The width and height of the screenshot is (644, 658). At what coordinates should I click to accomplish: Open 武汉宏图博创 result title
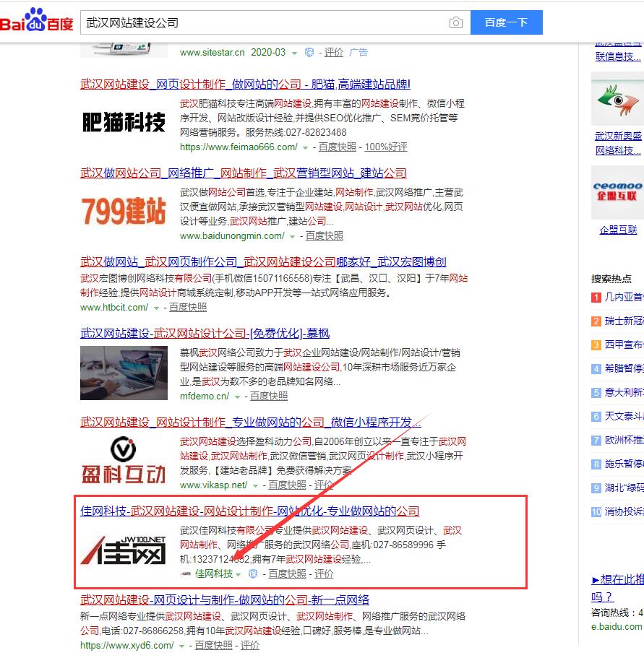coord(263,262)
